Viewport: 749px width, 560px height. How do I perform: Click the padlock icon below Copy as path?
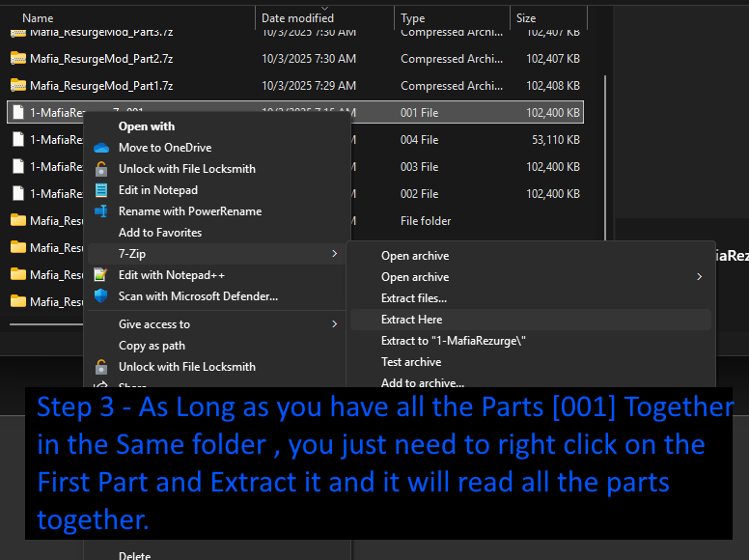[100, 367]
